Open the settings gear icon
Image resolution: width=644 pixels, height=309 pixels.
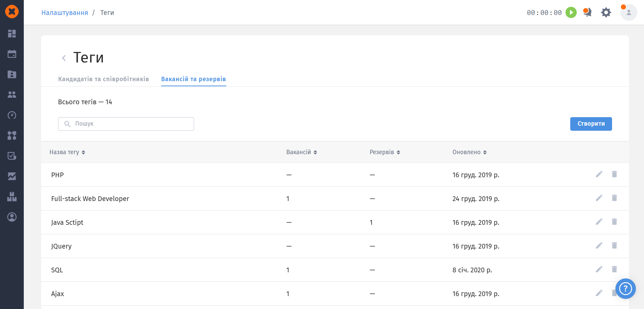tap(606, 13)
